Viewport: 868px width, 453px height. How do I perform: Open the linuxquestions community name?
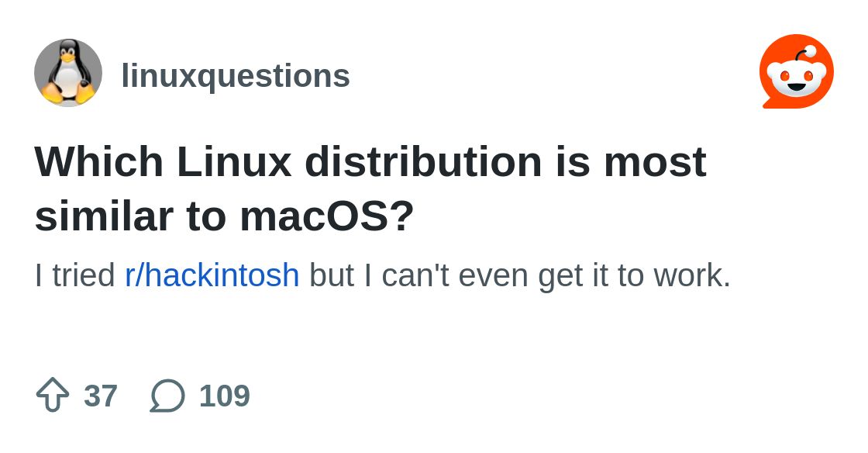click(236, 75)
